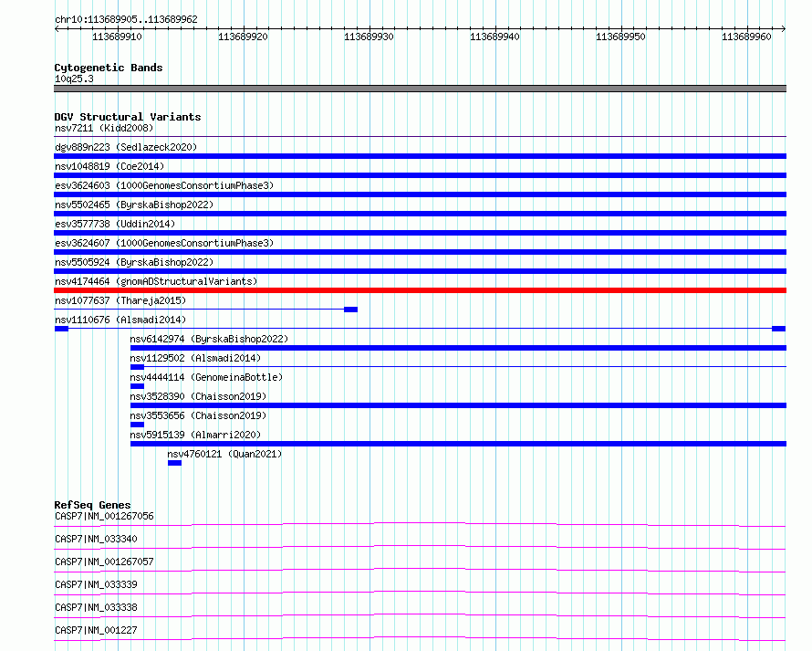Open the CASP7|NM_033340 transcript

(96, 540)
